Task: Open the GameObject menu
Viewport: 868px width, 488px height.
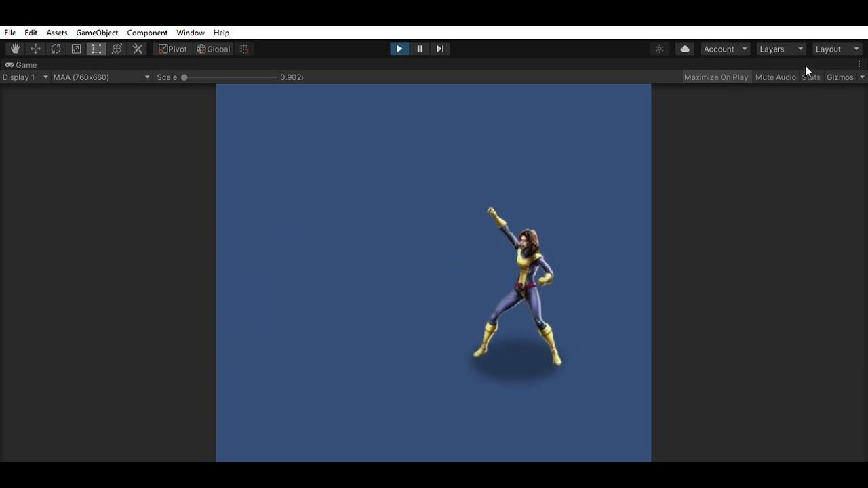Action: tap(97, 33)
